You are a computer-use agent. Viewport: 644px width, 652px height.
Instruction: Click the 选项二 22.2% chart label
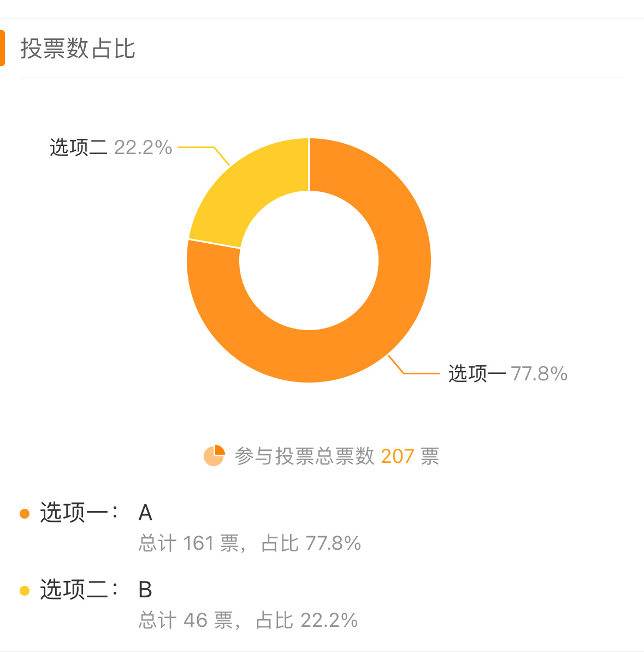(x=110, y=148)
